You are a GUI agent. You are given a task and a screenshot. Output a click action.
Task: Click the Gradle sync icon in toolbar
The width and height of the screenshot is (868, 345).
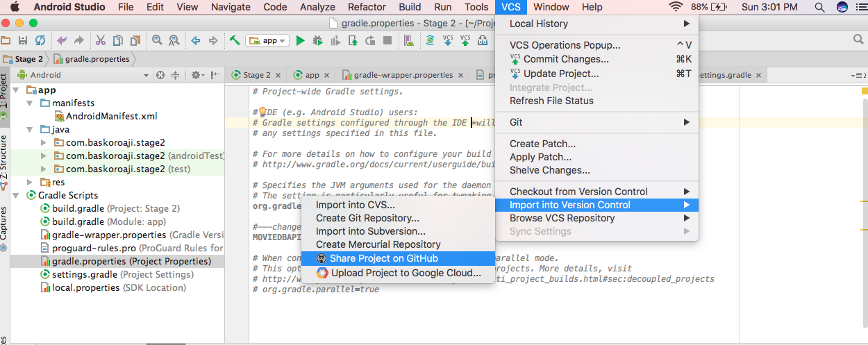click(430, 41)
